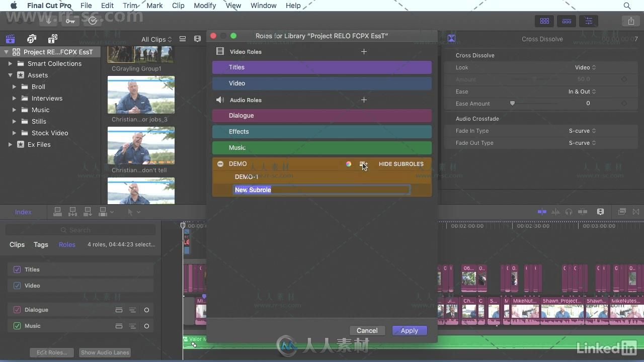Collapse the Assets event

coord(10,75)
